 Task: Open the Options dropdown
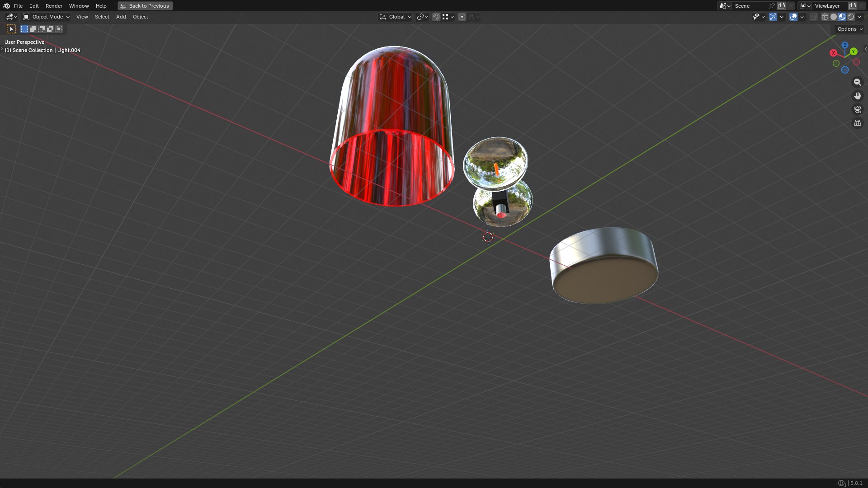click(x=850, y=29)
